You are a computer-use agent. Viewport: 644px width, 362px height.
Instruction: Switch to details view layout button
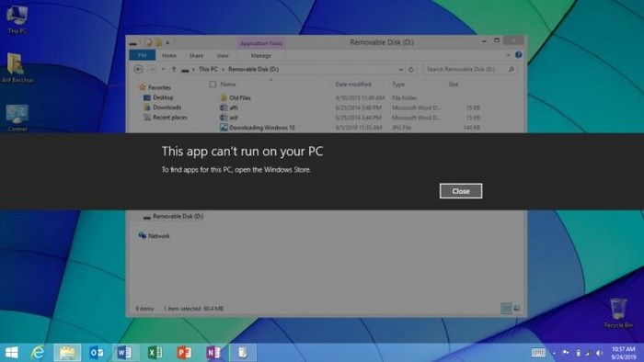tap(506, 308)
